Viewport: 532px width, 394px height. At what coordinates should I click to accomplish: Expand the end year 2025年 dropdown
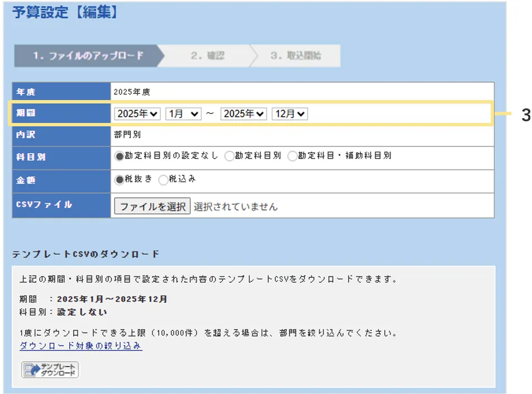click(x=244, y=113)
